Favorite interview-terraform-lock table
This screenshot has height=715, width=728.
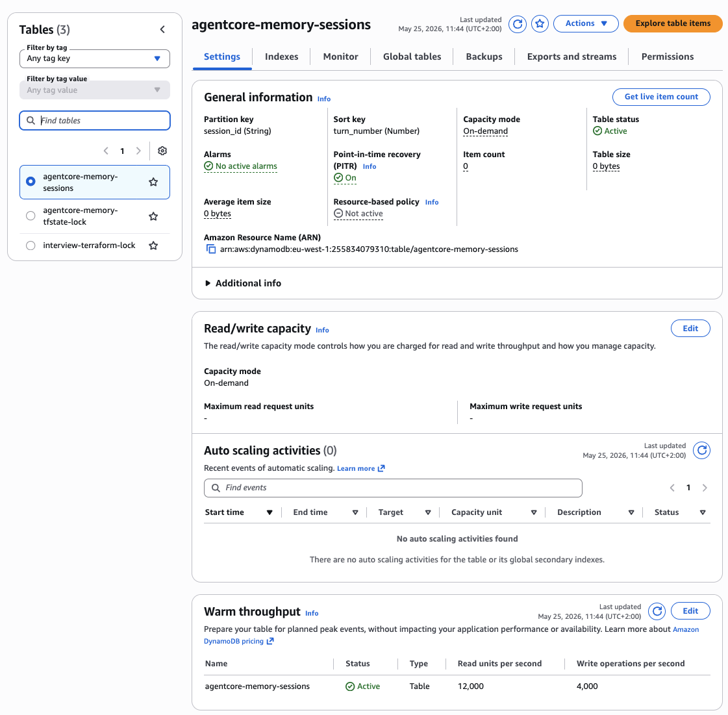[x=153, y=245]
